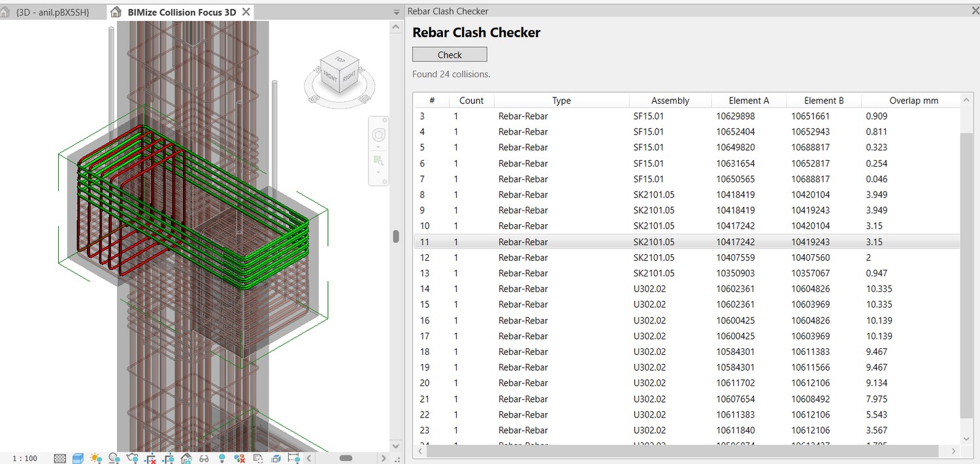Sort by the Assembly column header
The image size is (980, 464).
(670, 101)
